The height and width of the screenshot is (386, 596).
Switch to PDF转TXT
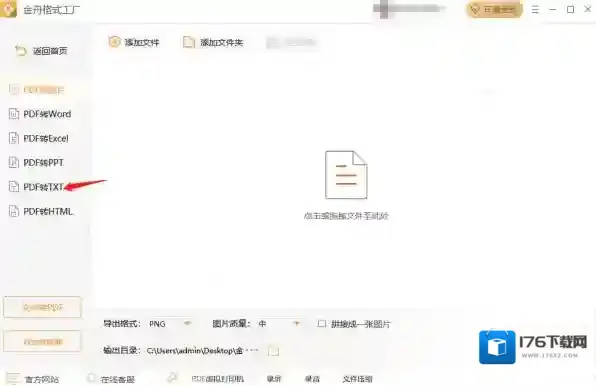tap(36, 187)
